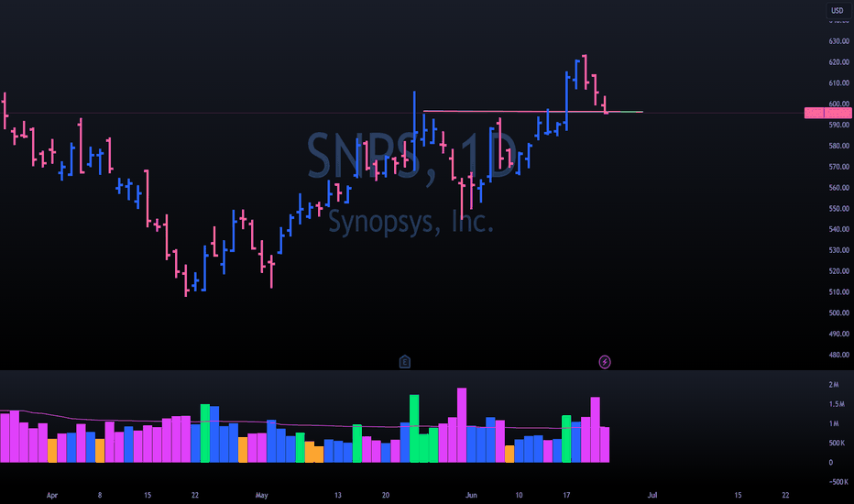Click the Apr label on time axis

[x=51, y=495]
